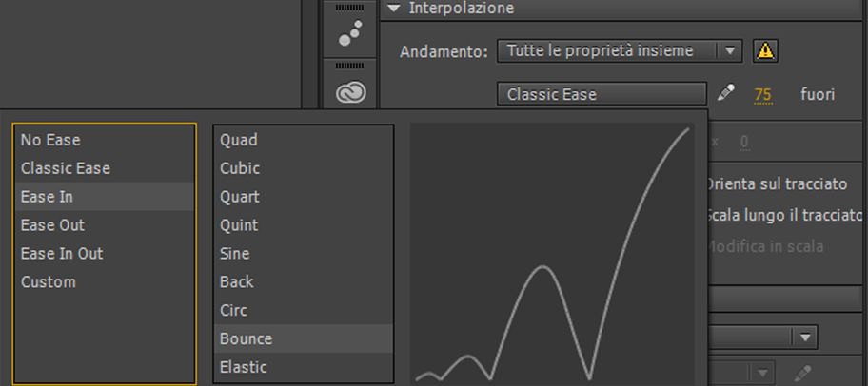The image size is (868, 386).
Task: Pick the Elastic easing type
Action: pyautogui.click(x=244, y=367)
